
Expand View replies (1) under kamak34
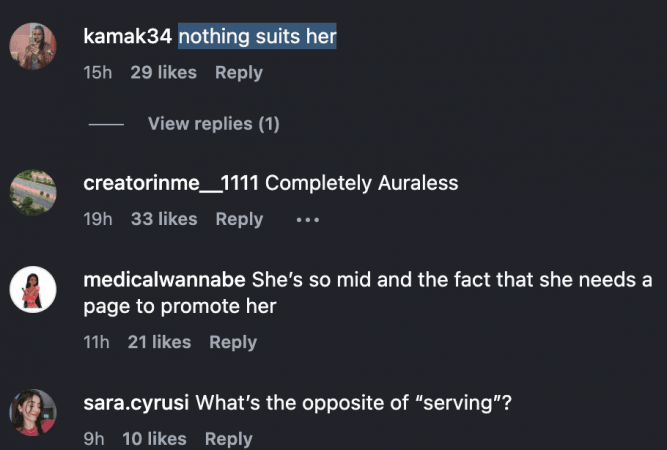point(213,124)
